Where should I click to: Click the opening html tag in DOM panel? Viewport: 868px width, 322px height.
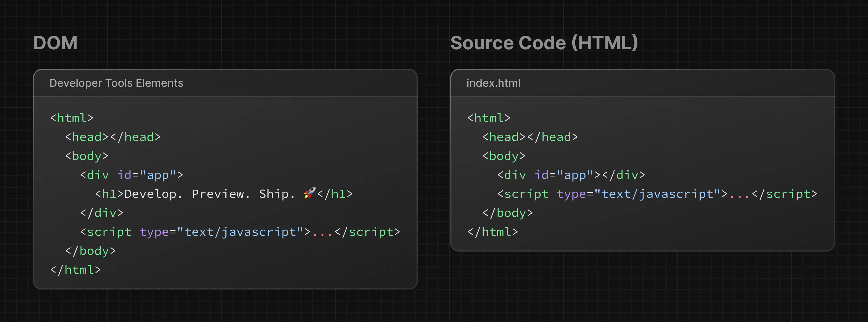(x=71, y=118)
